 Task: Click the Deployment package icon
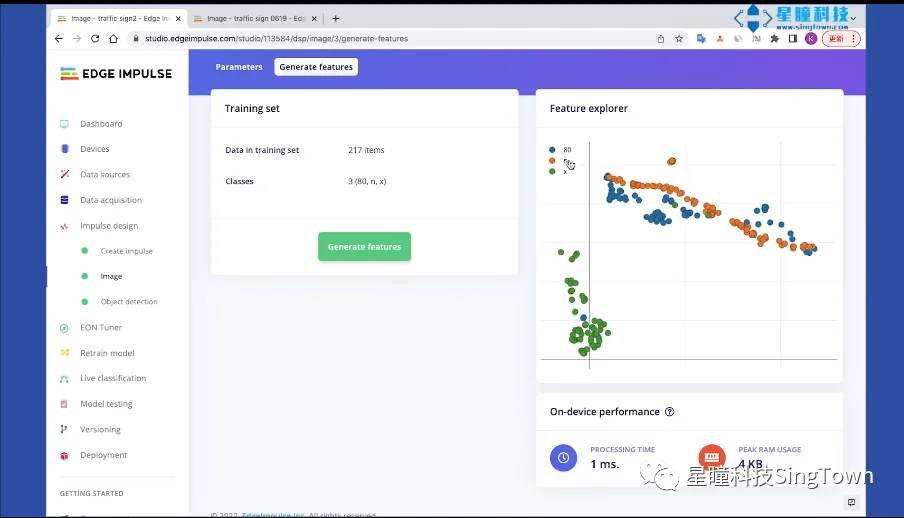65,455
